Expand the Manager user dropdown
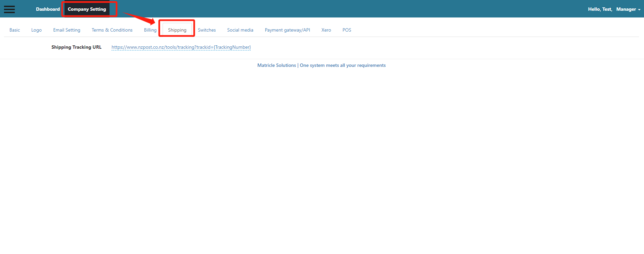The image size is (644, 254). click(628, 9)
